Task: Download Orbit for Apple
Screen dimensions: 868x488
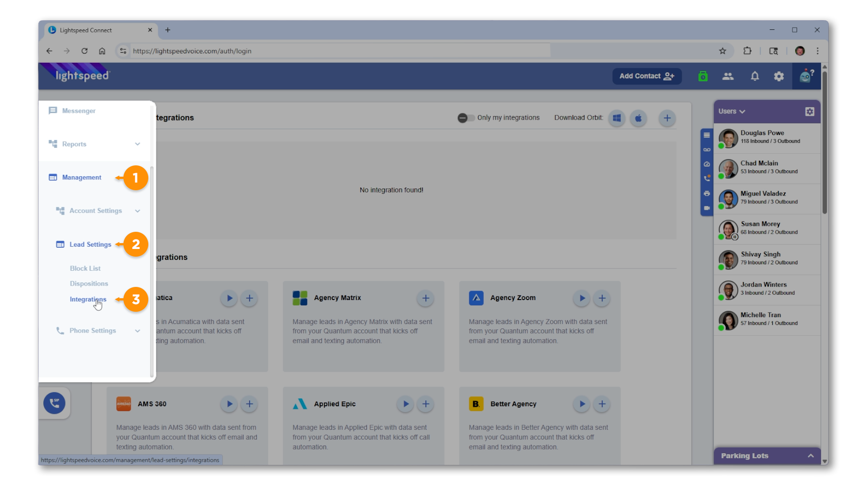Action: 638,118
